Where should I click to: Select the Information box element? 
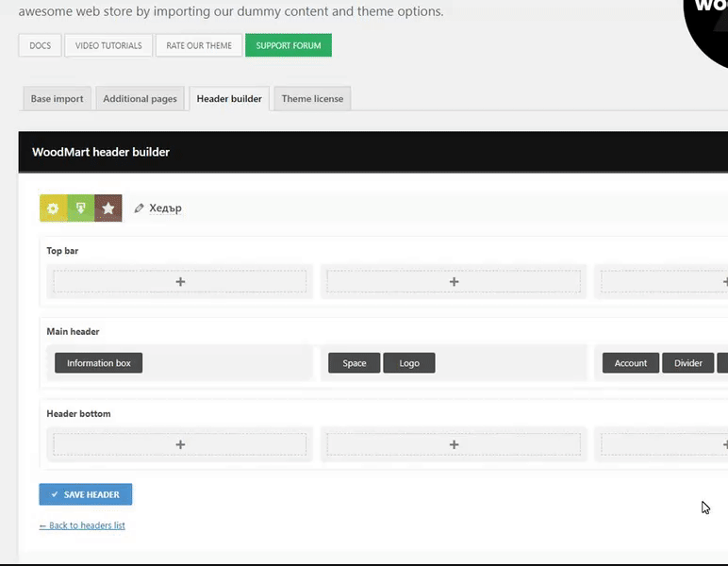point(98,362)
